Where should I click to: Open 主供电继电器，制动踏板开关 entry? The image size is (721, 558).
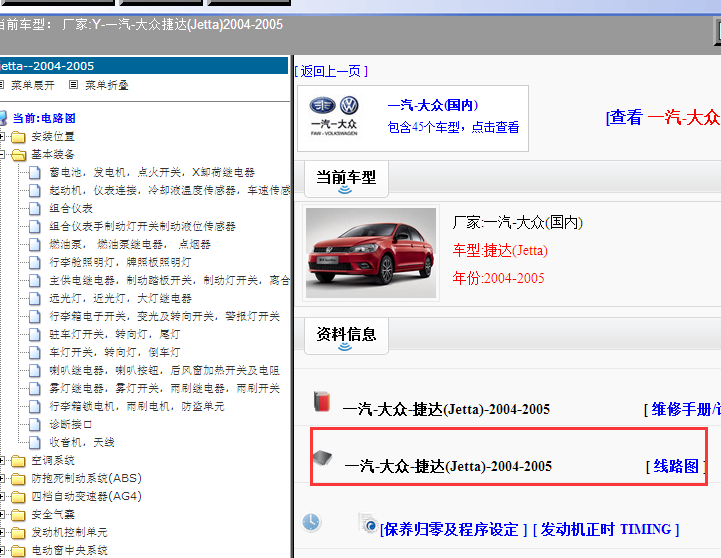(169, 280)
